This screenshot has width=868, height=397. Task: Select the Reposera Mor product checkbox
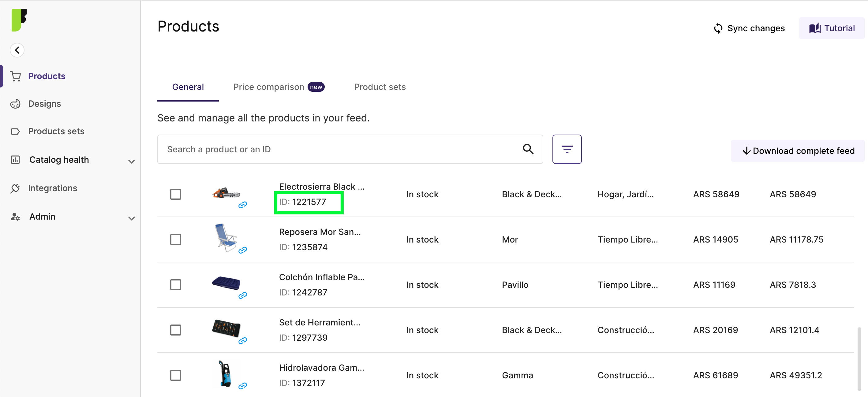pos(176,239)
